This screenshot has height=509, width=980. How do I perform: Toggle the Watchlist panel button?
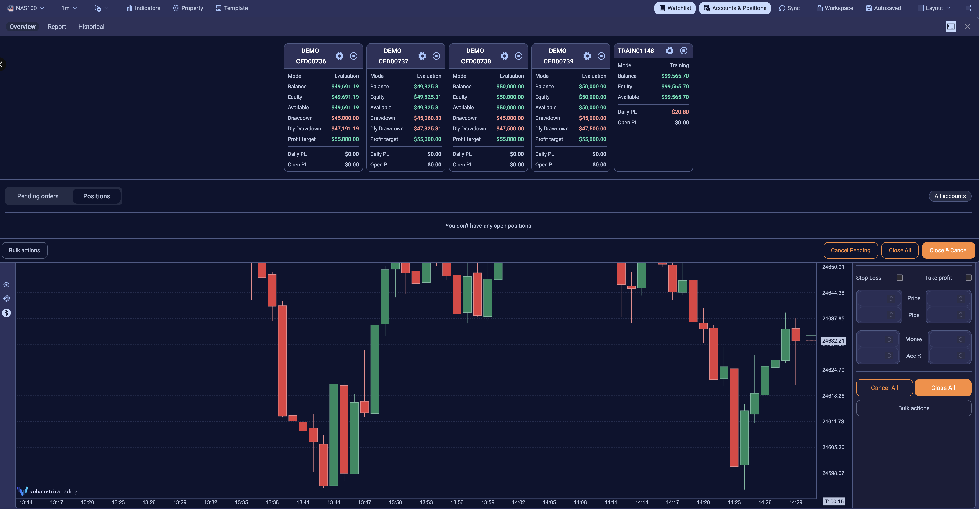pos(675,8)
